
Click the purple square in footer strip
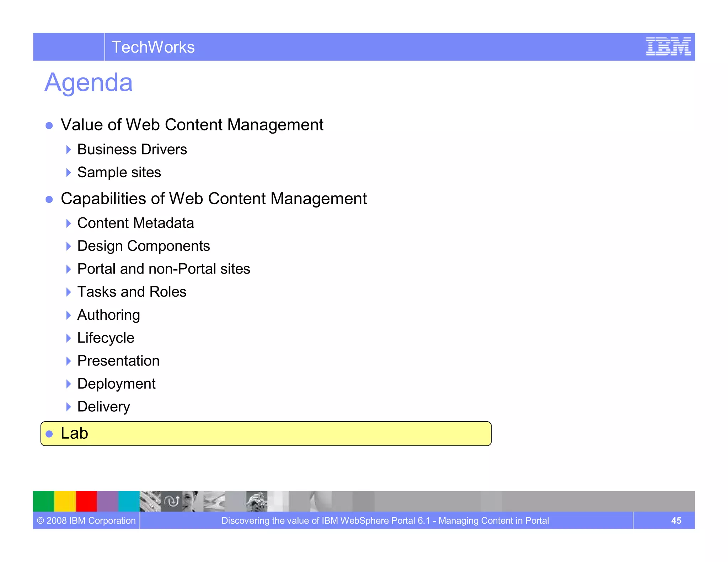coord(108,501)
